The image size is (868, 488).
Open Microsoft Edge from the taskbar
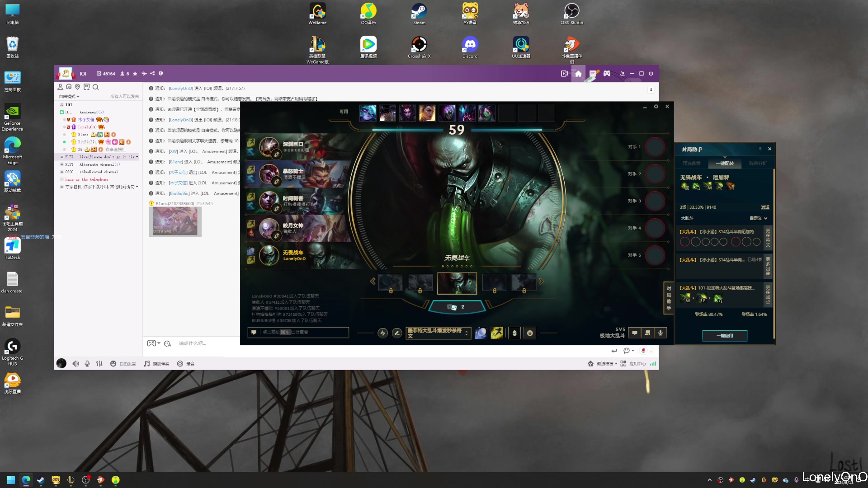[x=26, y=480]
